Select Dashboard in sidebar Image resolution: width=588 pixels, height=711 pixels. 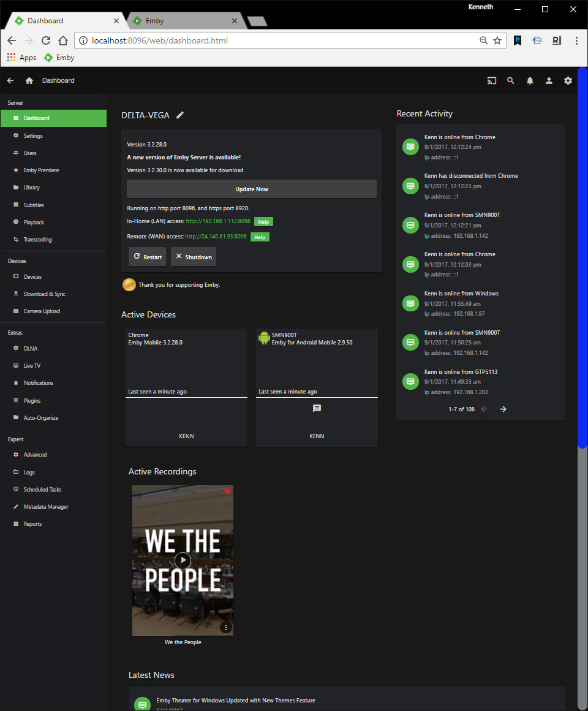(53, 118)
